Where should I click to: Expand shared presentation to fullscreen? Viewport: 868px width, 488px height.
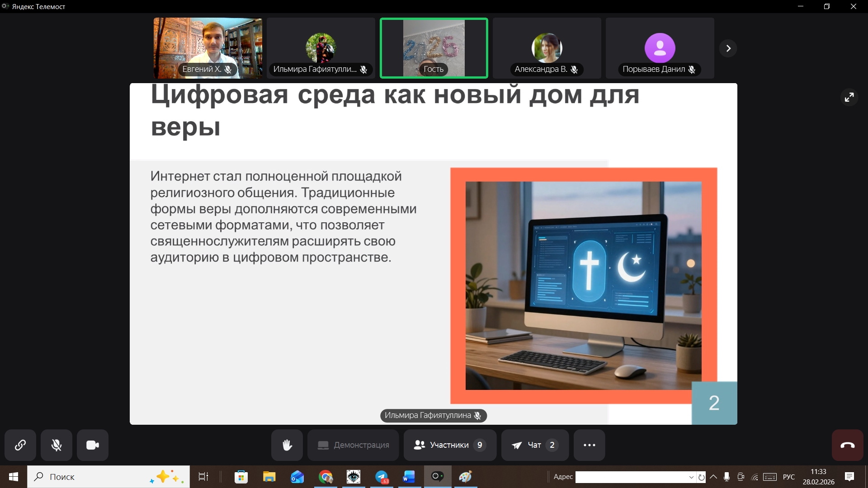point(849,97)
